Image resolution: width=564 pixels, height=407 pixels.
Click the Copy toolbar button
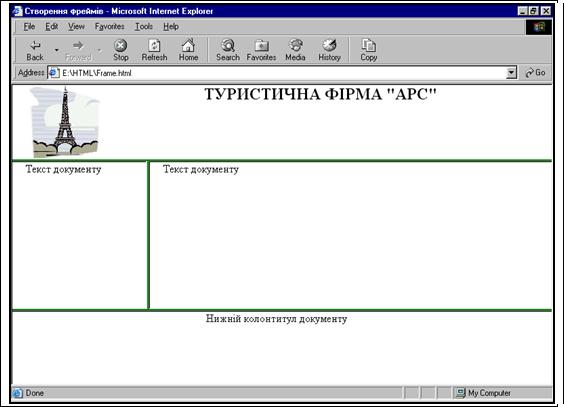[x=369, y=50]
